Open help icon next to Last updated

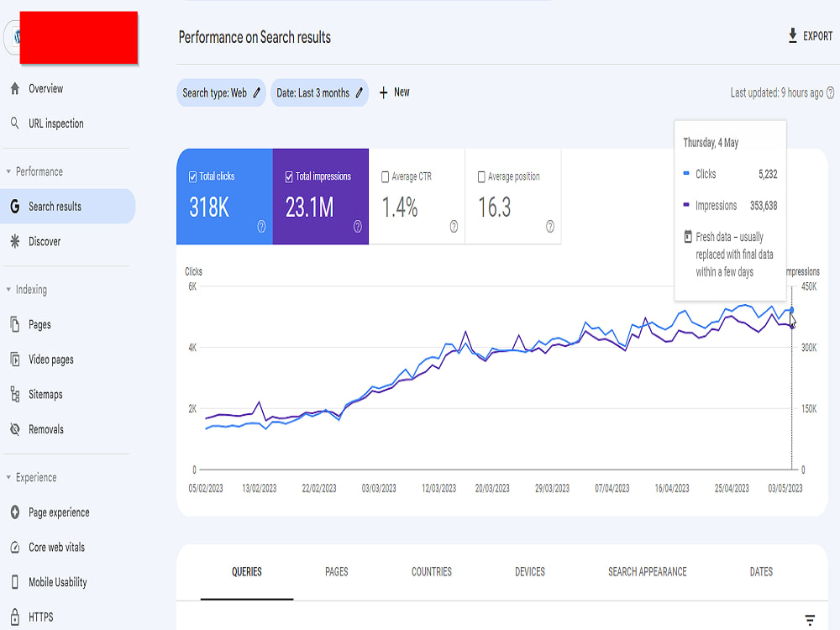831,92
